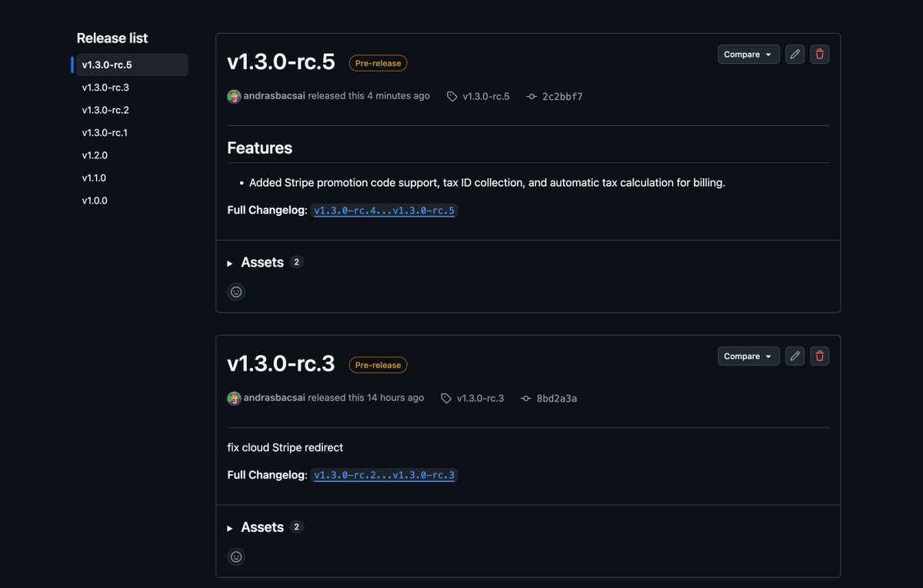Add emoji reaction to v1.3.0-rc.5 release

(236, 292)
